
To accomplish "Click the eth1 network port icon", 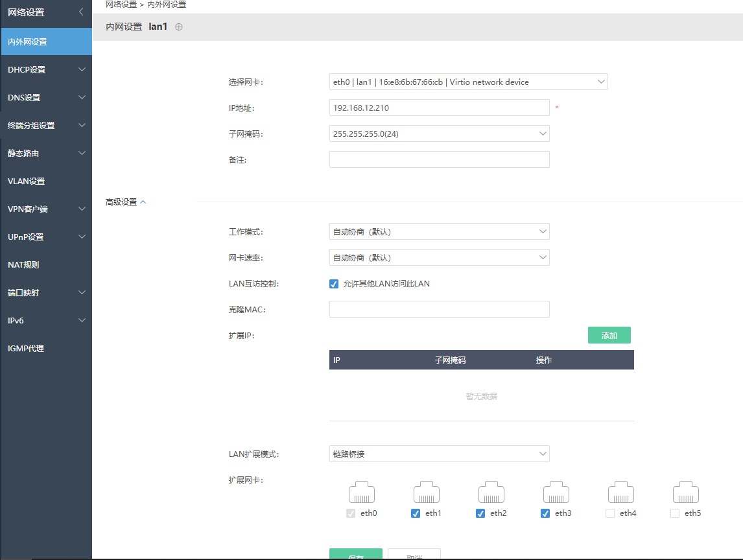I will [427, 493].
